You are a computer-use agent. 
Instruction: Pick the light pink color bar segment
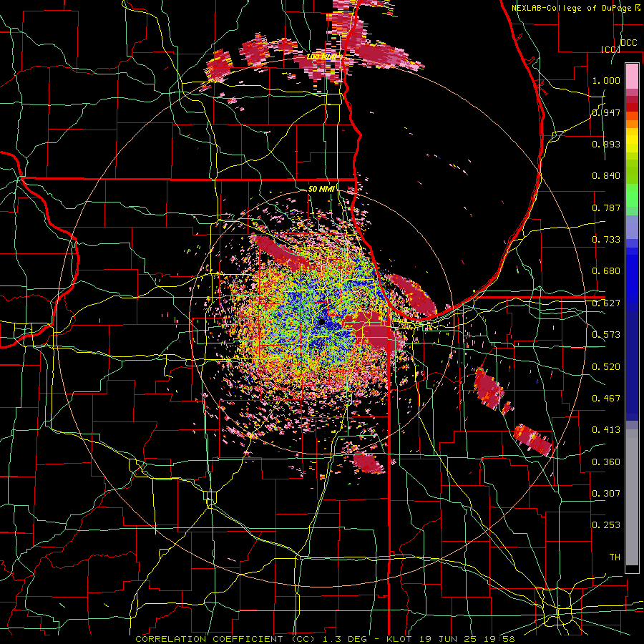[632, 77]
